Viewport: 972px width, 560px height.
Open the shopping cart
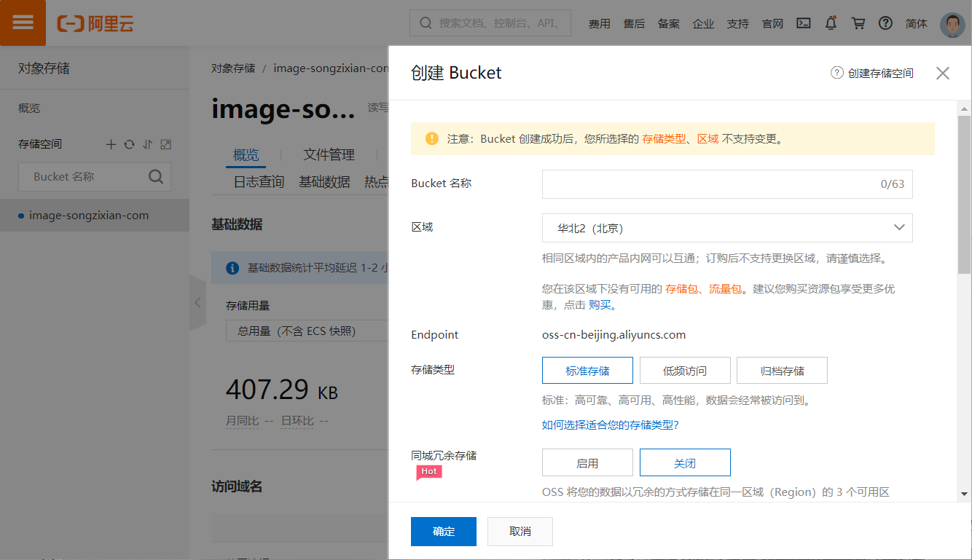[x=858, y=23]
